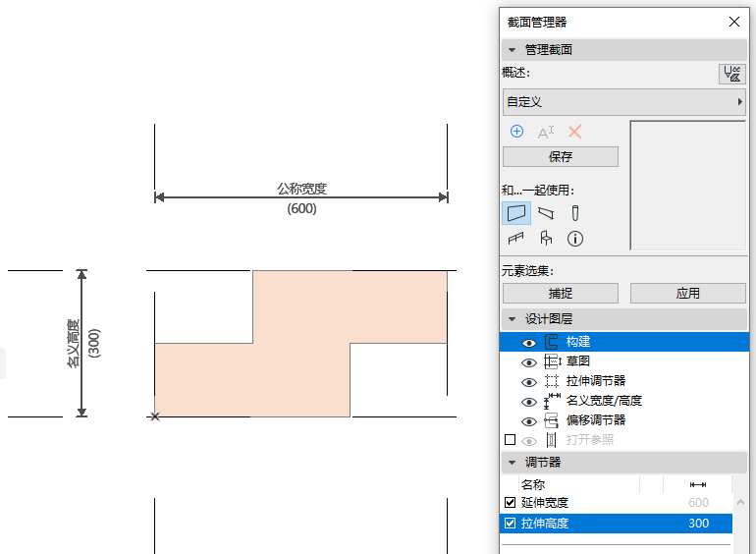
Task: Click the 延伸宽度 row name
Action: tap(544, 503)
